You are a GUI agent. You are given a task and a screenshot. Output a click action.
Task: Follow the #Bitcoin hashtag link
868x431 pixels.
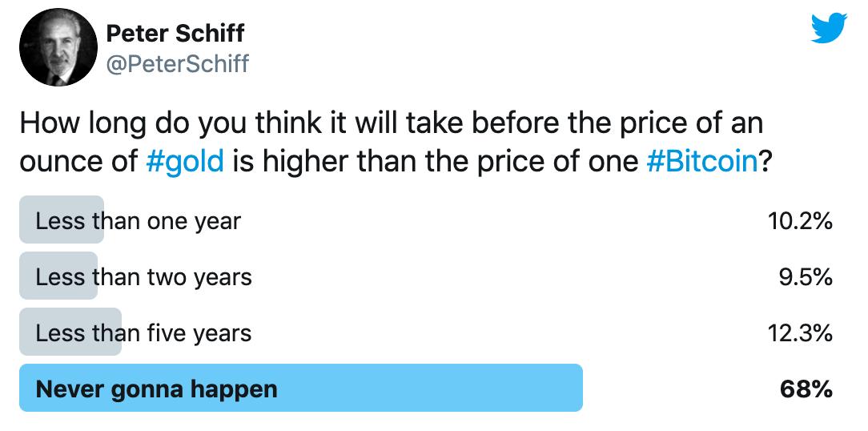[x=701, y=162]
